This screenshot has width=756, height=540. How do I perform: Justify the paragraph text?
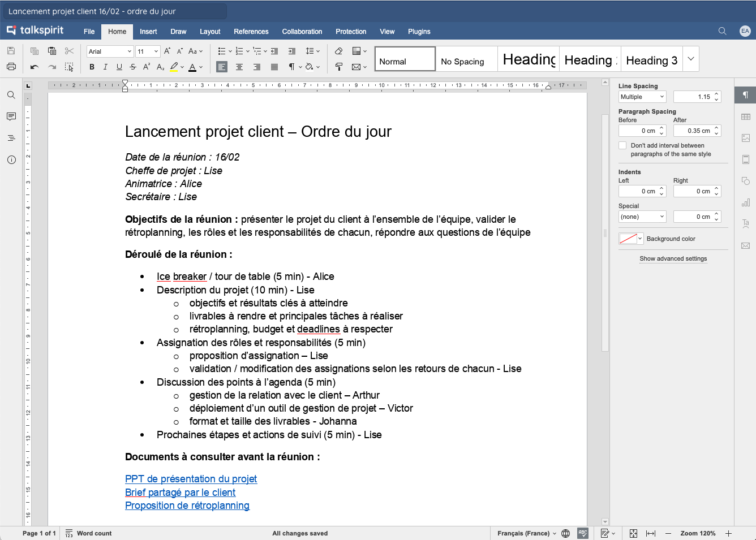[274, 67]
